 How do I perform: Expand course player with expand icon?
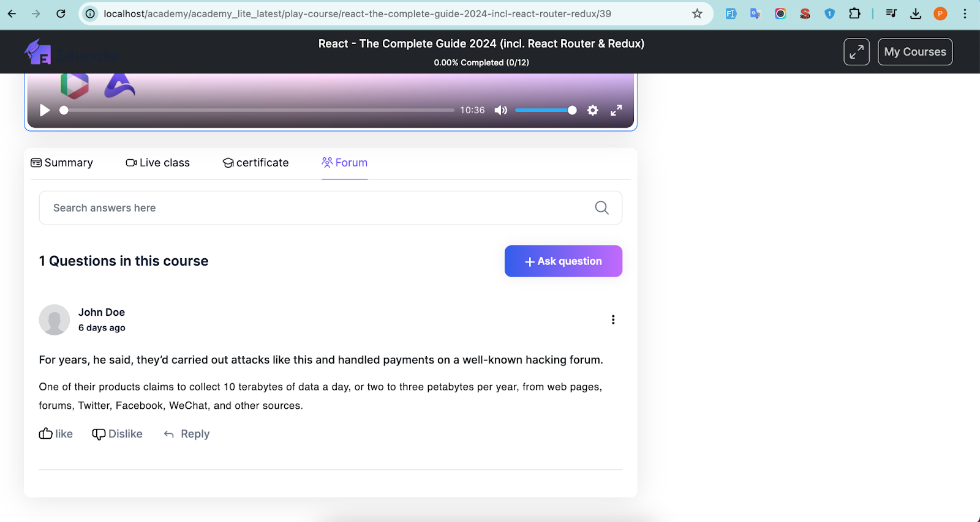click(x=856, y=52)
